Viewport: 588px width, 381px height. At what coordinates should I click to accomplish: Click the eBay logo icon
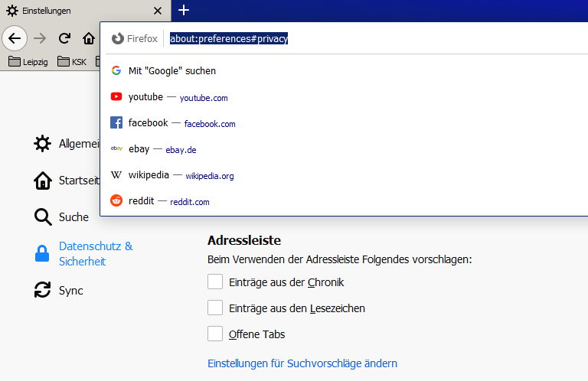[x=116, y=148]
